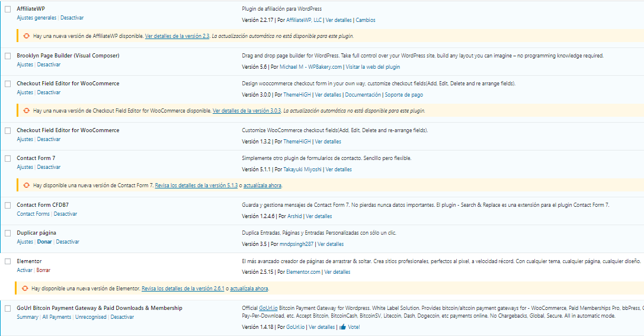Click the update icon in Elementor notice
This screenshot has width=644, height=336.
tap(25, 289)
